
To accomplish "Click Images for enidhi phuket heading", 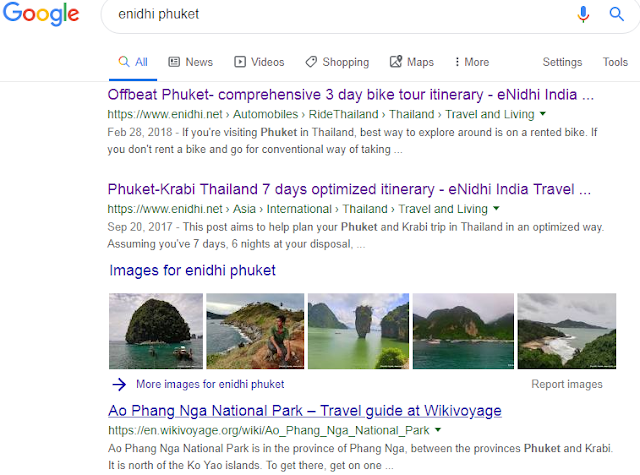I will click(x=192, y=271).
